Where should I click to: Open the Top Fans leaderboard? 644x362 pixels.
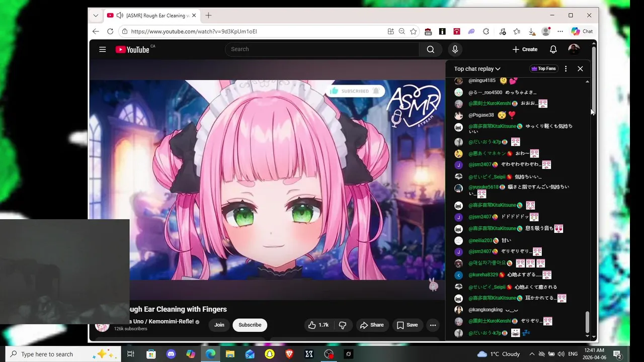tap(543, 69)
